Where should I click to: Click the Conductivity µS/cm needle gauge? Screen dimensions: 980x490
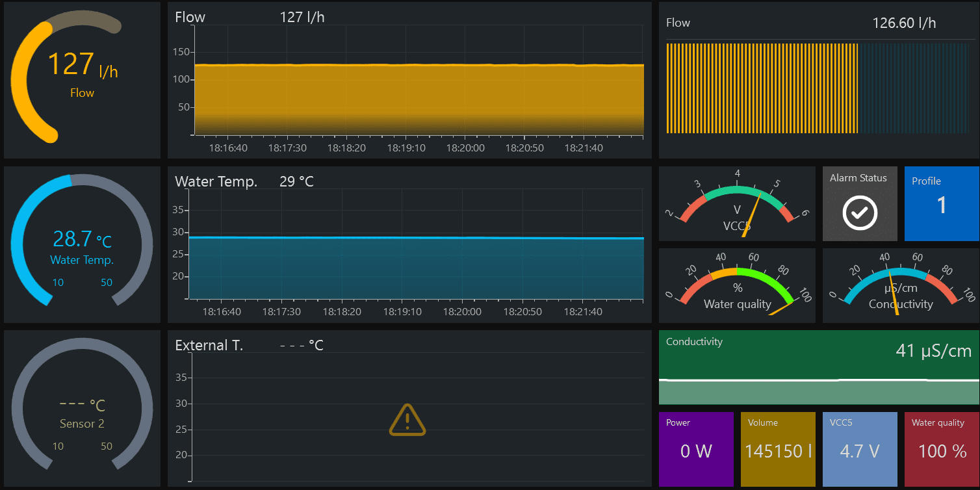click(901, 285)
